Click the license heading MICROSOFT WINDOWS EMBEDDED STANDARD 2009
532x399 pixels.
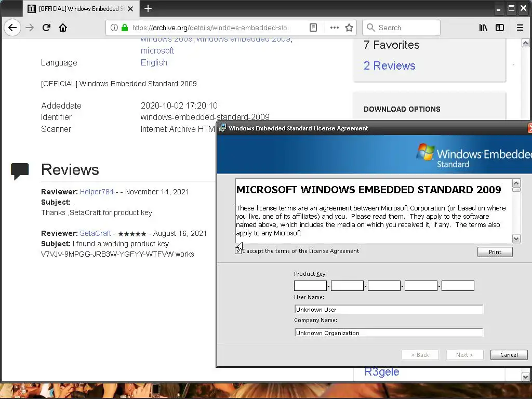click(x=368, y=190)
